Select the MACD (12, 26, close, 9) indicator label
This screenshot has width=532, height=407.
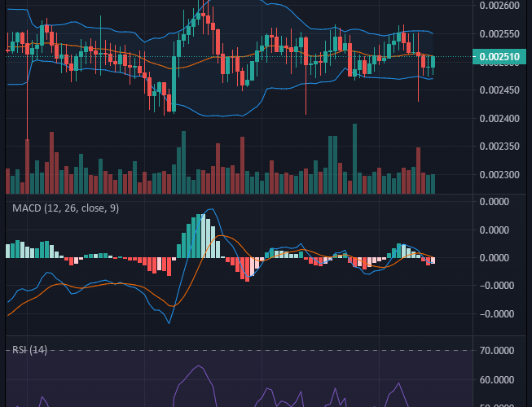coord(65,208)
